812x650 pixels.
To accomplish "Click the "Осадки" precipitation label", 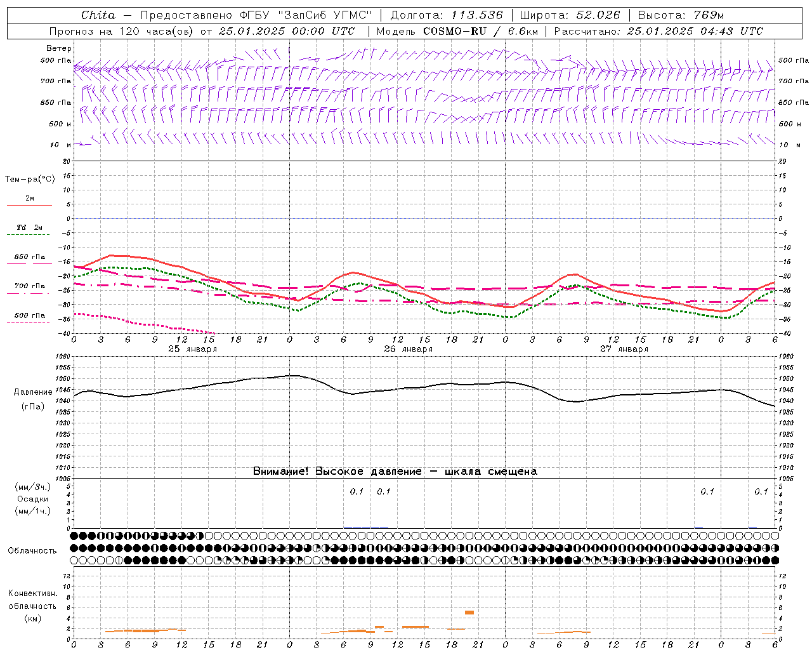I will click(x=32, y=499).
